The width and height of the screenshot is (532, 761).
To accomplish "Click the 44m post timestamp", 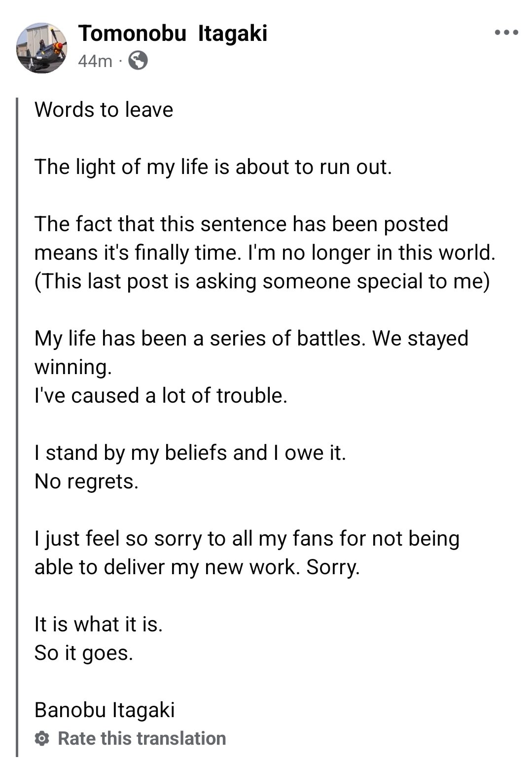I will coord(95,61).
